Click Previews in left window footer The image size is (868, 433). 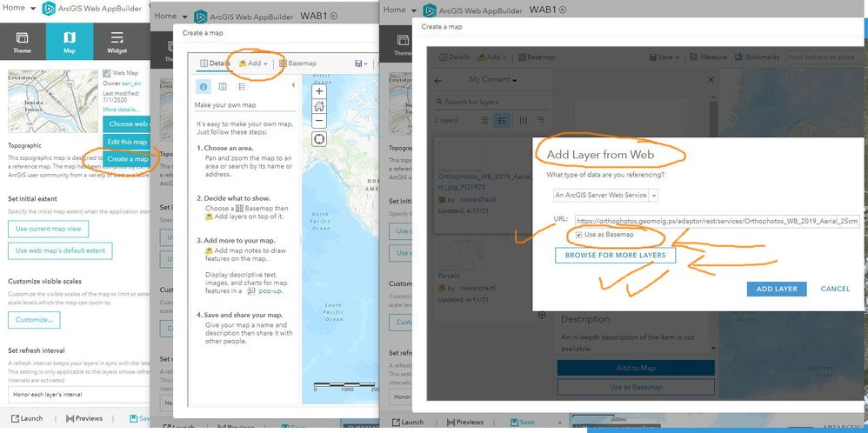84,418
